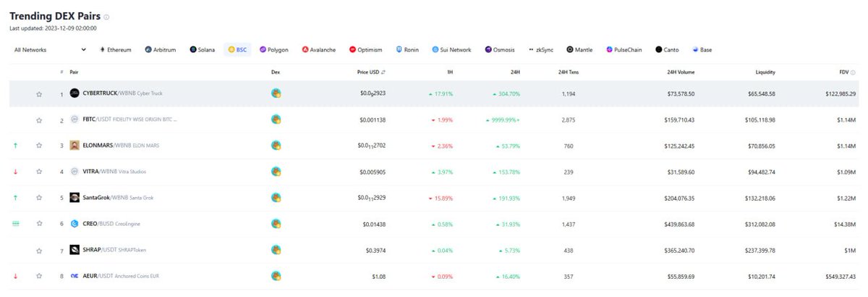Filter by Canto network
This screenshot has height=297, width=868.
tap(668, 50)
